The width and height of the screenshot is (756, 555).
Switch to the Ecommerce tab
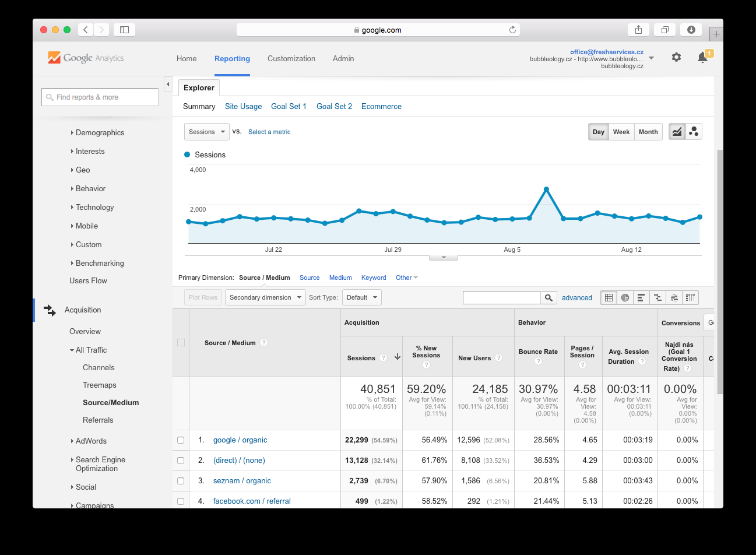click(x=381, y=106)
